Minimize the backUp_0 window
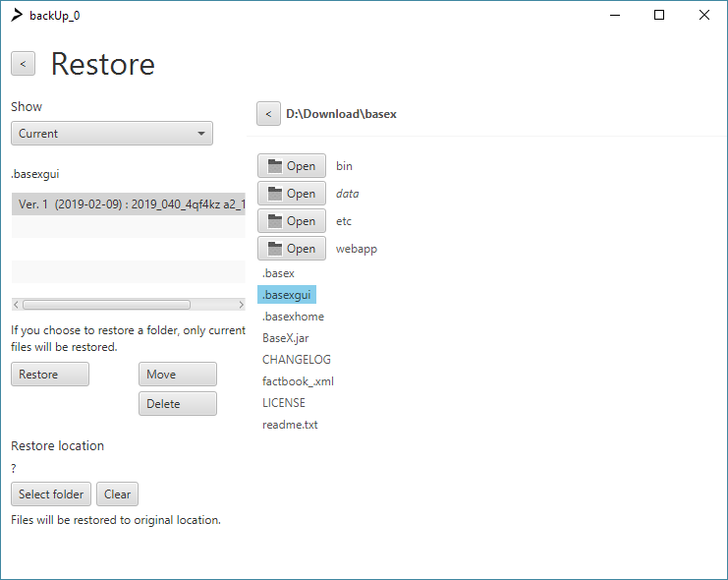Image resolution: width=728 pixels, height=580 pixels. coord(615,15)
